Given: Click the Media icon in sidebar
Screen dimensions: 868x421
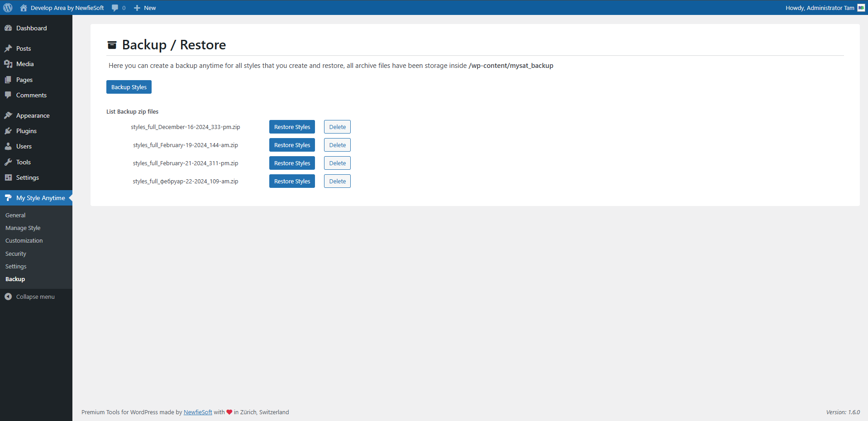Looking at the screenshot, I should (x=8, y=64).
